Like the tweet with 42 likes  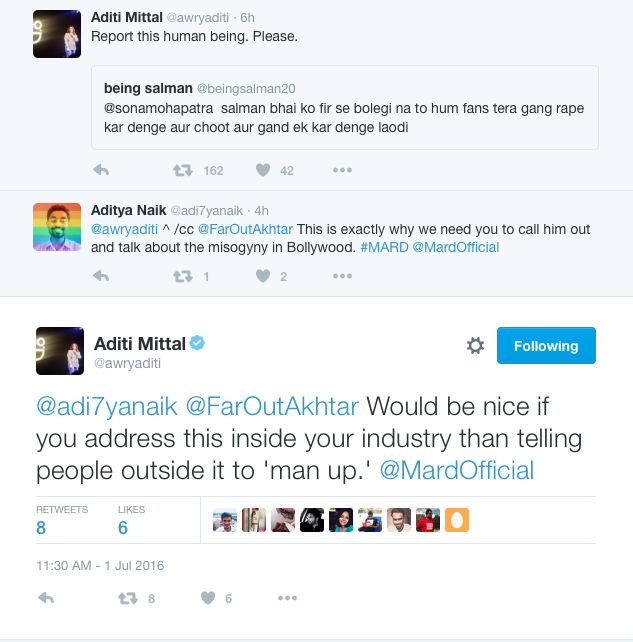tap(263, 170)
